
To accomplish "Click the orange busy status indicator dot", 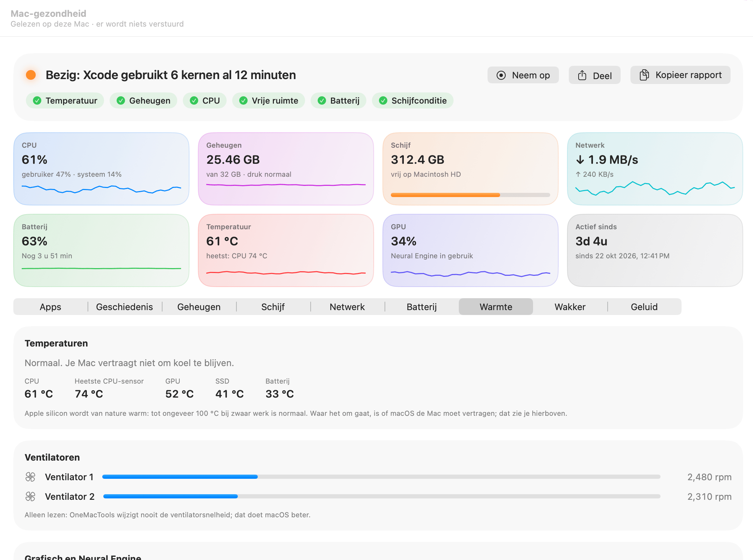I will point(31,75).
